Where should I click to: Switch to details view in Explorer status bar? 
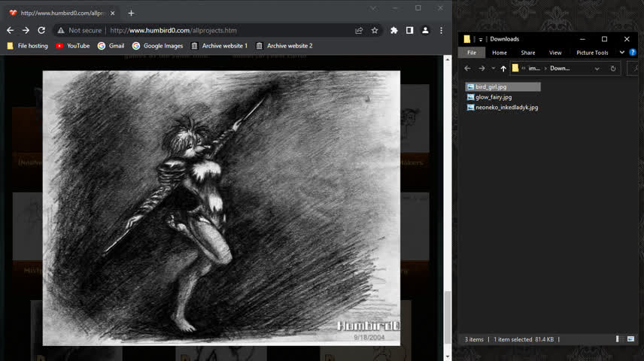[x=619, y=339]
